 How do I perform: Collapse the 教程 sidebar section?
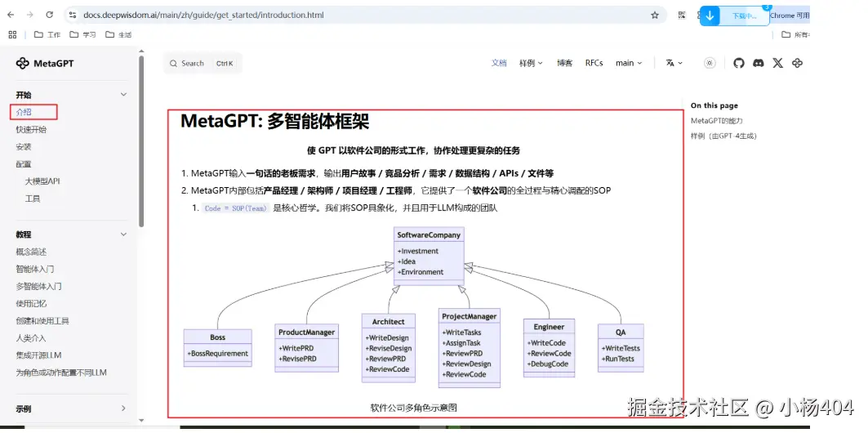click(123, 234)
